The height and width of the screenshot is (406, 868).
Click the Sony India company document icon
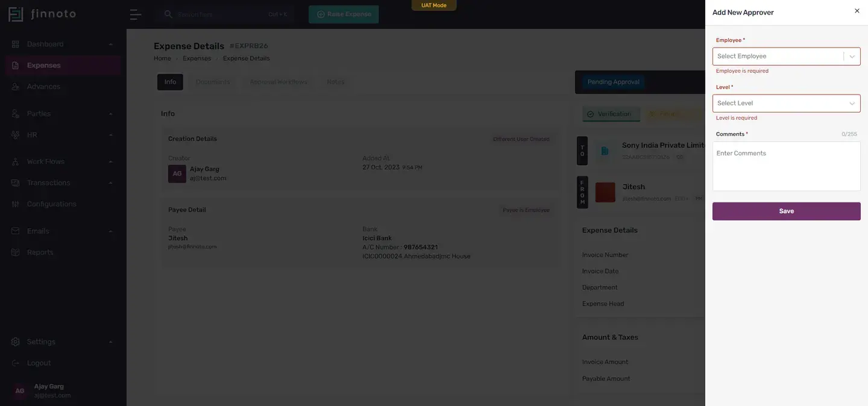[x=604, y=151]
